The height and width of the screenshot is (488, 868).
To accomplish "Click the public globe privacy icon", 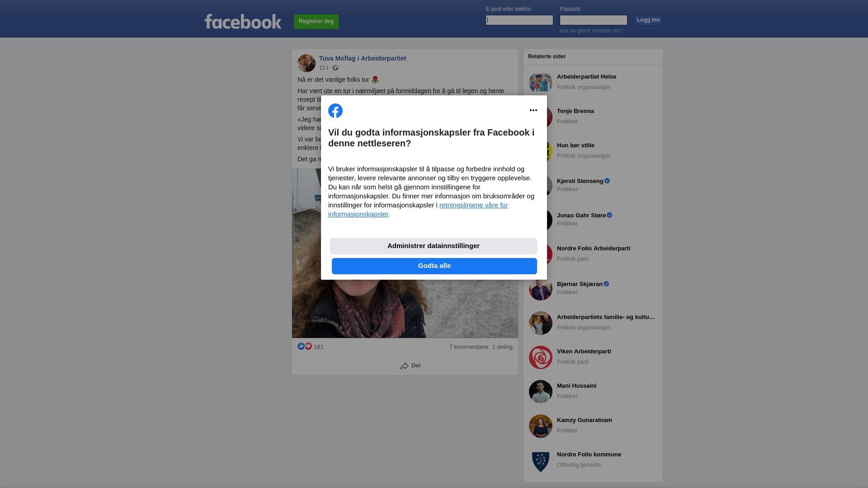I will 335,68.
